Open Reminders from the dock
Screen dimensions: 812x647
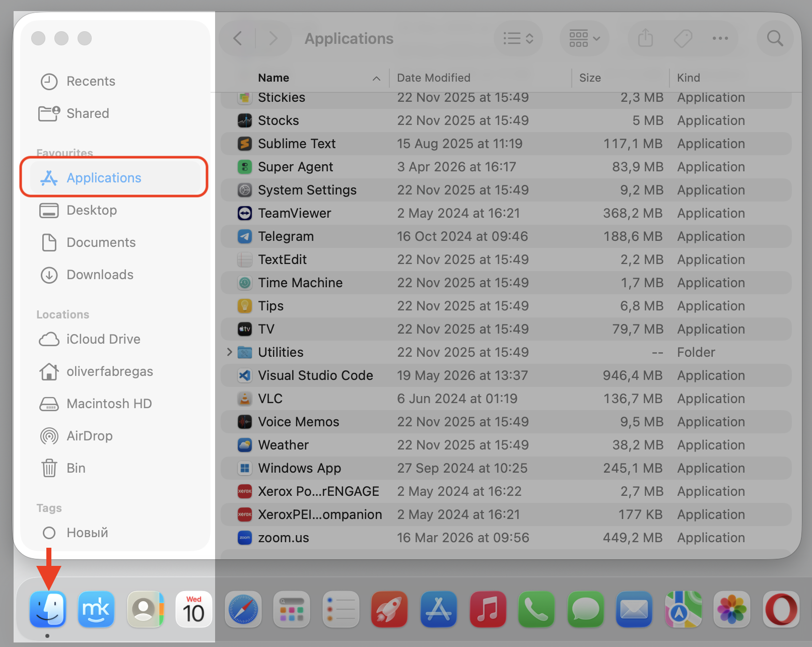click(341, 609)
